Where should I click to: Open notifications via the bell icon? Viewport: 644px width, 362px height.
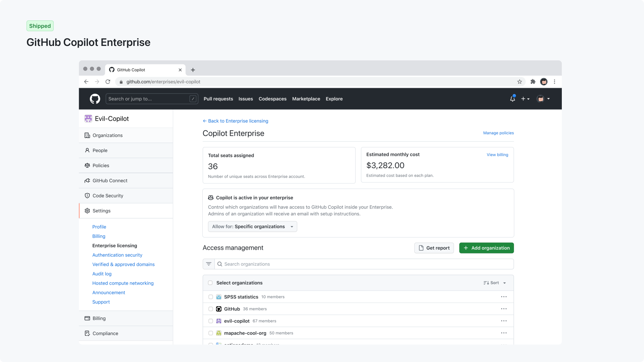[512, 99]
